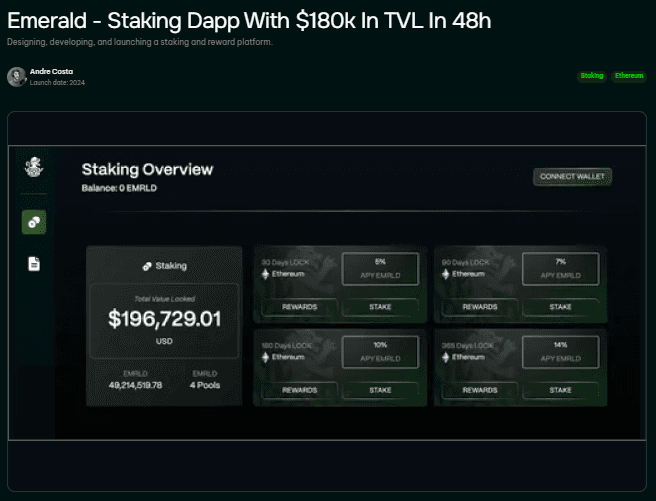Open Rewards for the 30 Days Lock pool
Viewport: 656px width, 501px height.
(300, 307)
